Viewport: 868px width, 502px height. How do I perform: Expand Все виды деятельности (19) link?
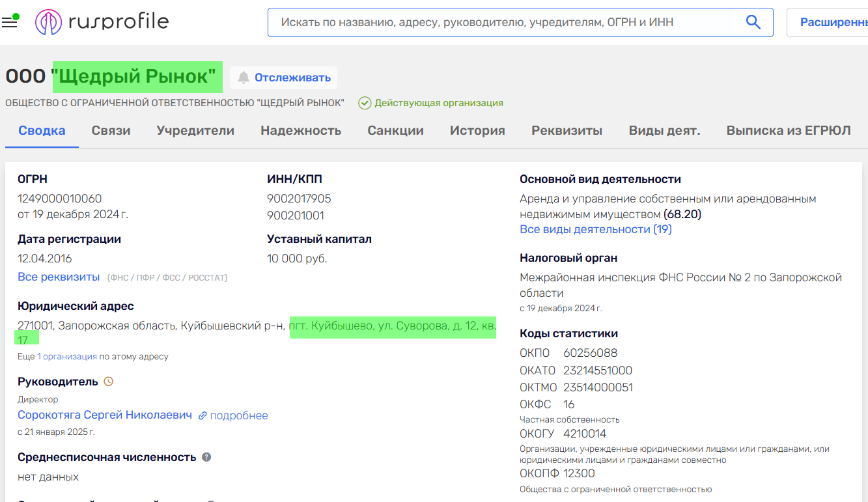point(595,229)
